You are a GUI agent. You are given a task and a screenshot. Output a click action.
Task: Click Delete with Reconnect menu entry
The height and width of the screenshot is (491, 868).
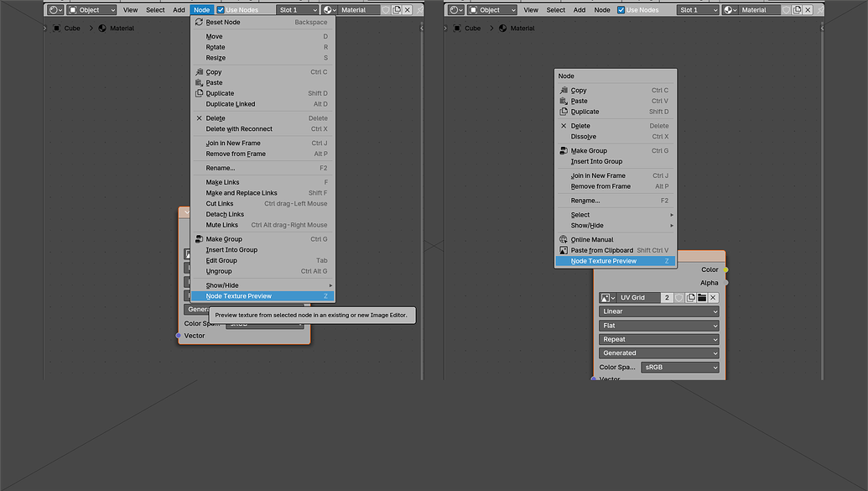262,129
